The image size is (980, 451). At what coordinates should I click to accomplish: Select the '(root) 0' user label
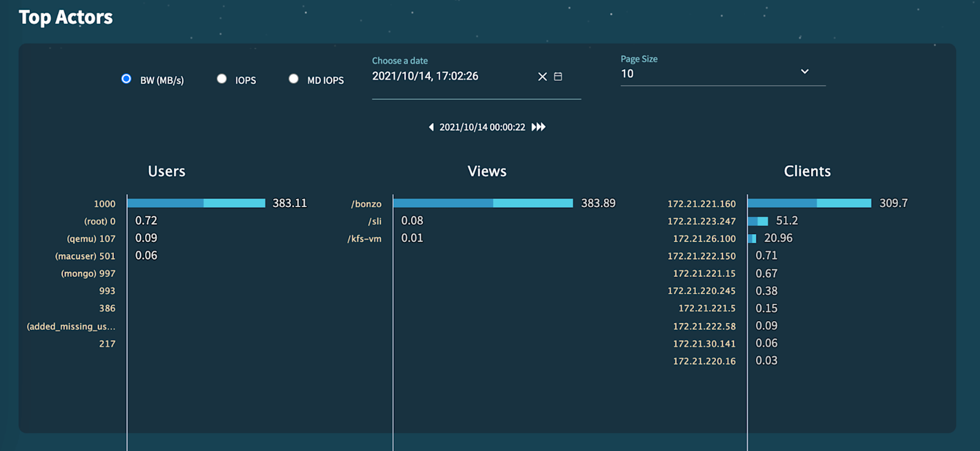100,221
